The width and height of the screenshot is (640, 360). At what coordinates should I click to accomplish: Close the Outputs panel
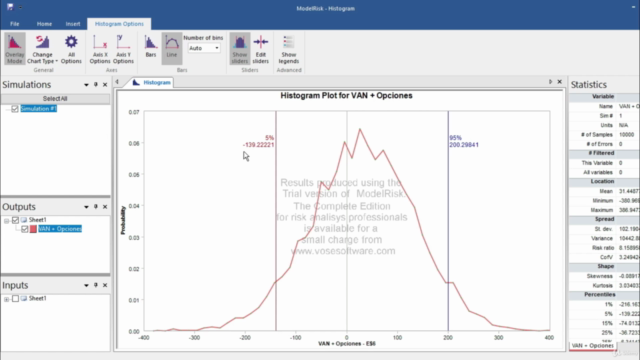105,207
